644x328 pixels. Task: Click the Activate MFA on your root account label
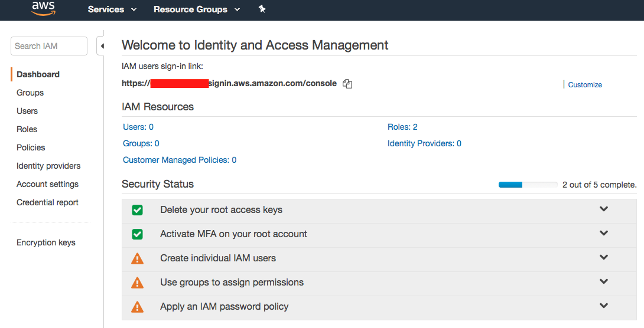pos(234,234)
